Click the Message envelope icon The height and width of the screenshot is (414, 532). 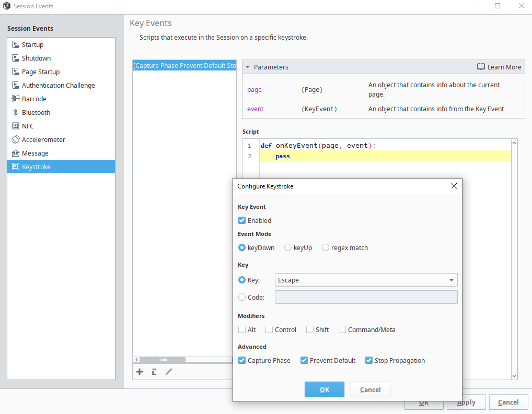coord(16,153)
